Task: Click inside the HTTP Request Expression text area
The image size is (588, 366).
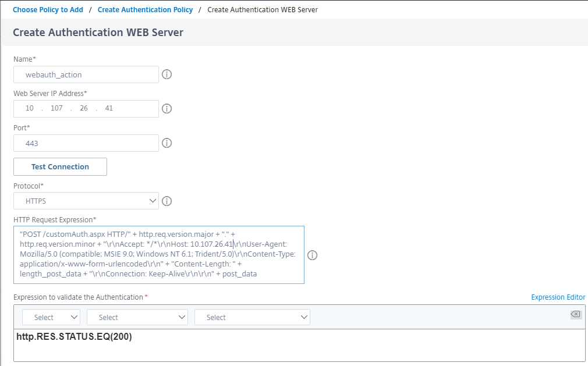Action: (x=158, y=255)
